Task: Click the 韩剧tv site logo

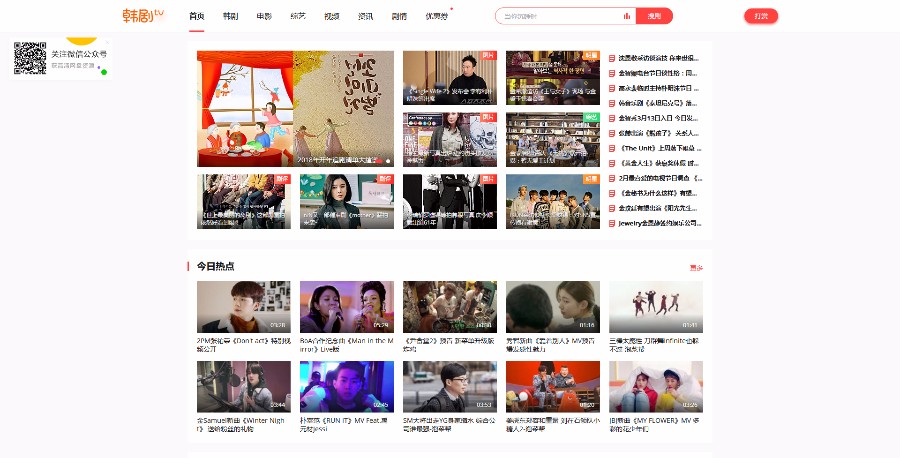Action: point(143,15)
